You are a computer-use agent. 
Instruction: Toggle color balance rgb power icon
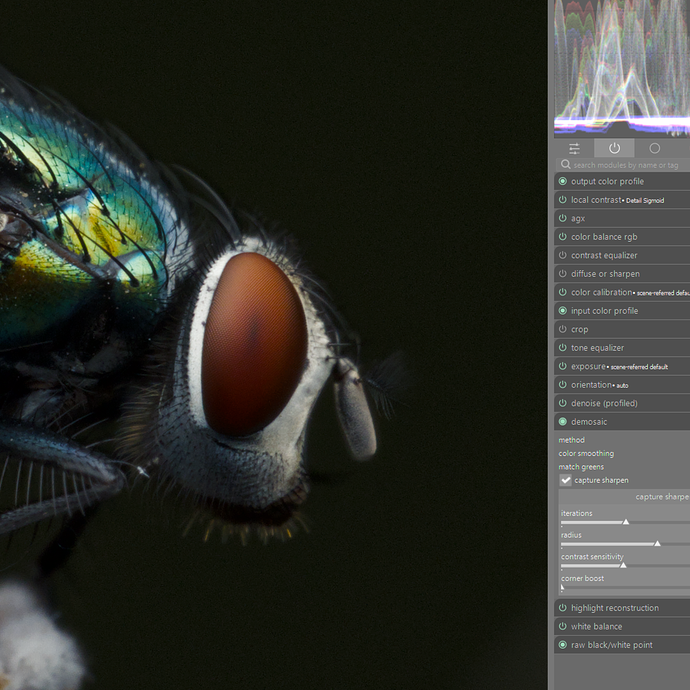click(x=563, y=237)
